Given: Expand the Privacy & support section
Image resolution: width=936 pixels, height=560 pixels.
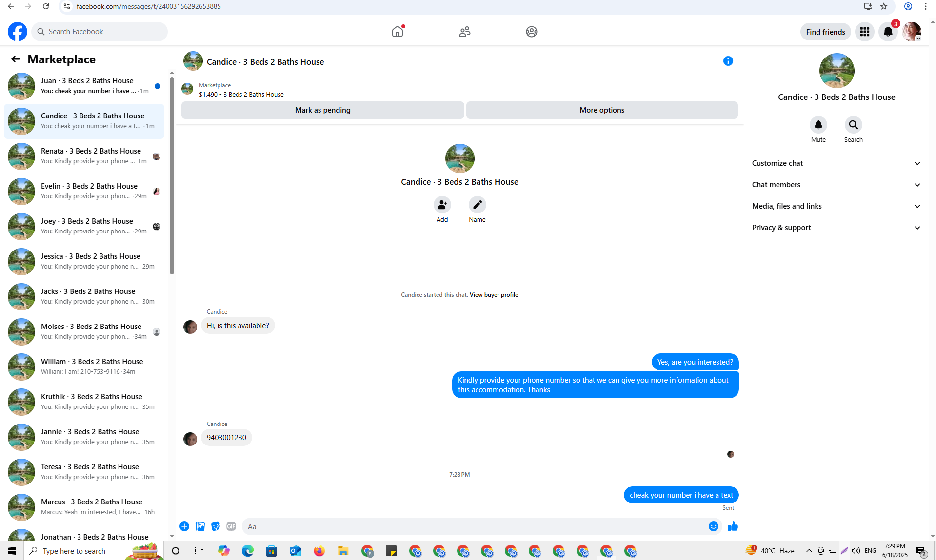Looking at the screenshot, I should point(836,228).
